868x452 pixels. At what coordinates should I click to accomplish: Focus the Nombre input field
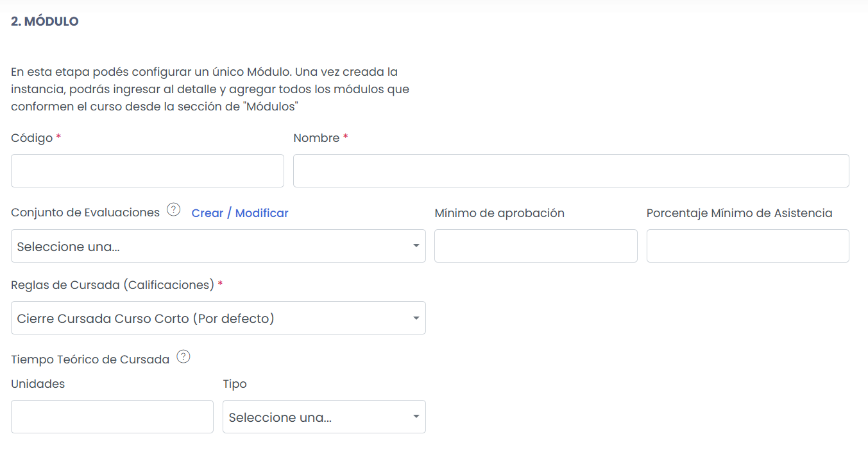coord(571,171)
